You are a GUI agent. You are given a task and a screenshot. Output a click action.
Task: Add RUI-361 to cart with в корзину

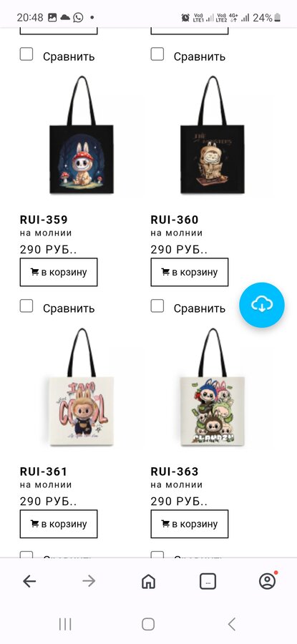(59, 524)
